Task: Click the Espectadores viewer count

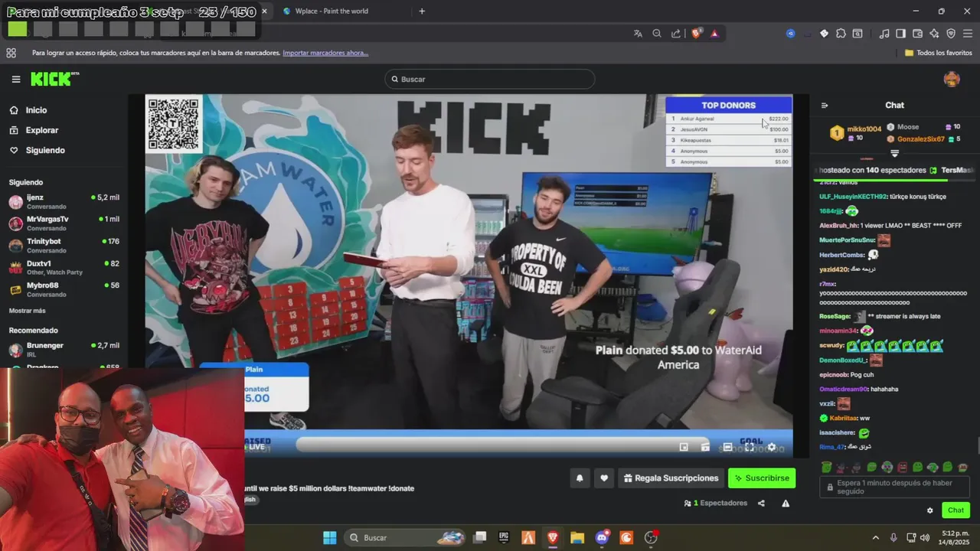Action: [716, 504]
